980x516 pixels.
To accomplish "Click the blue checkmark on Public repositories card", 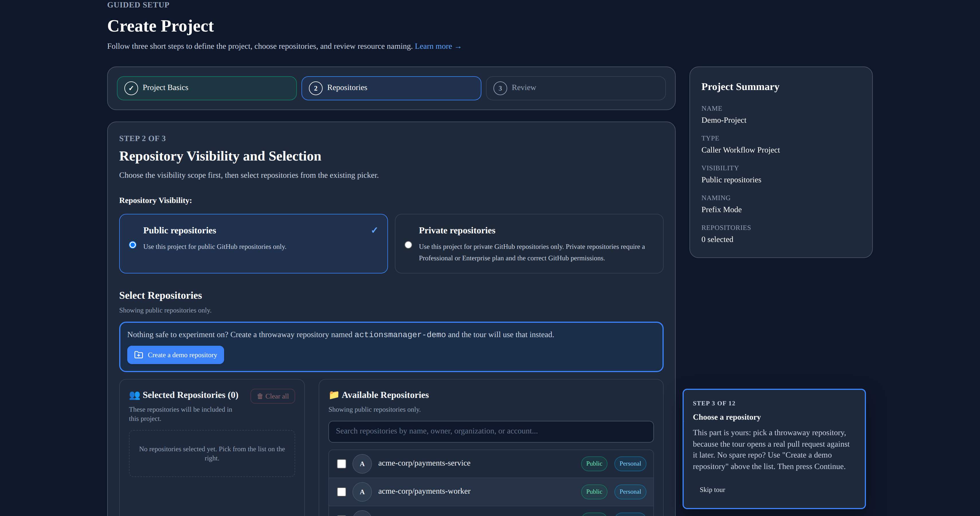I will pyautogui.click(x=374, y=230).
